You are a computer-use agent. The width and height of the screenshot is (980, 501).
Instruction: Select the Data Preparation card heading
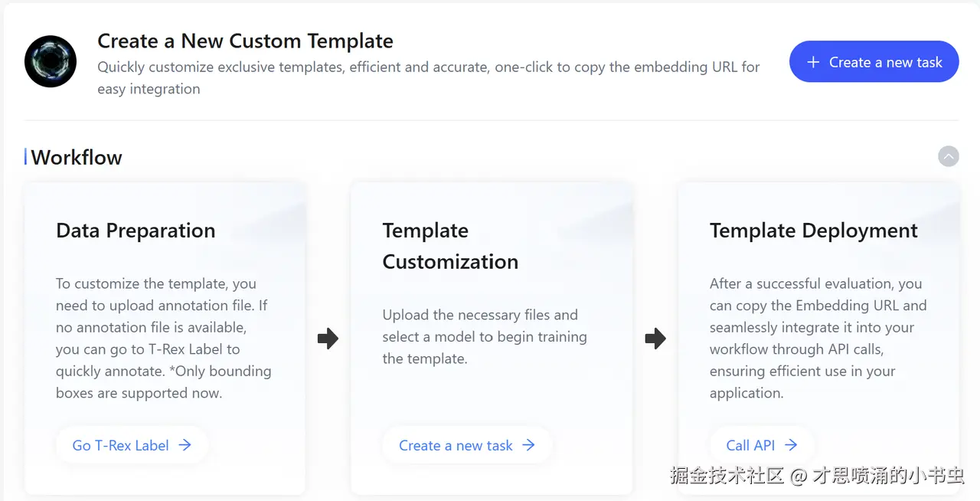(x=136, y=231)
